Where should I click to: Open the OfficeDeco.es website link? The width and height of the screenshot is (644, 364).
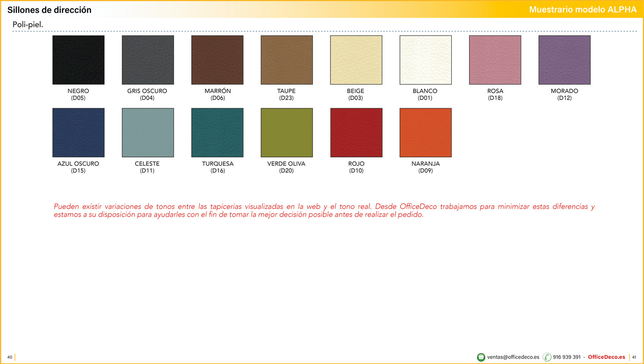coord(606,357)
